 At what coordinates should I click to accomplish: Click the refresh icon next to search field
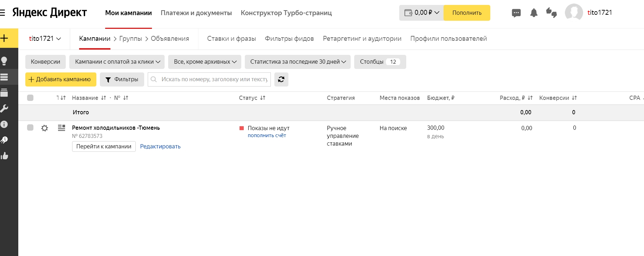[281, 79]
